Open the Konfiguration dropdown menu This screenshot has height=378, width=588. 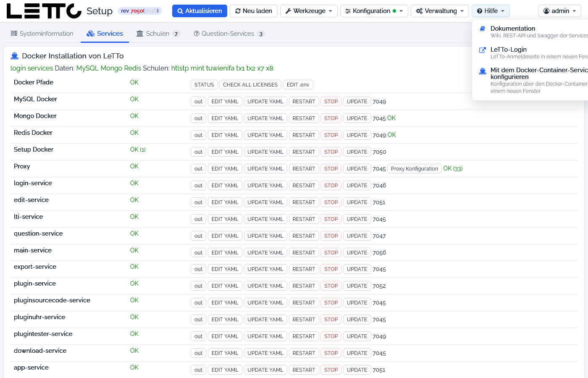click(x=374, y=11)
